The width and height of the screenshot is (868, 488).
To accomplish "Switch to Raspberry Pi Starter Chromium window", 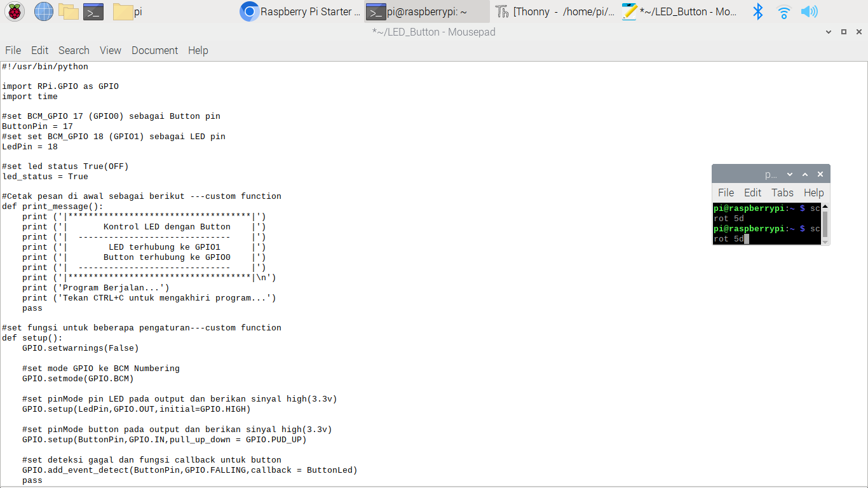I will 301,11.
